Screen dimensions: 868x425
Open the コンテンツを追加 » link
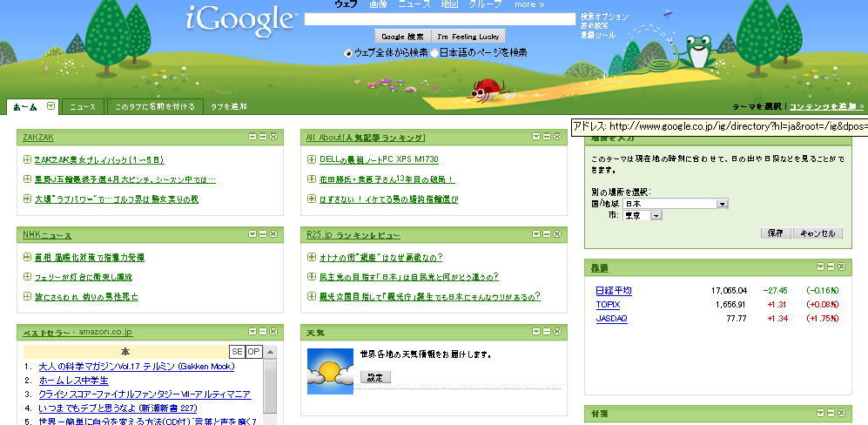826,106
